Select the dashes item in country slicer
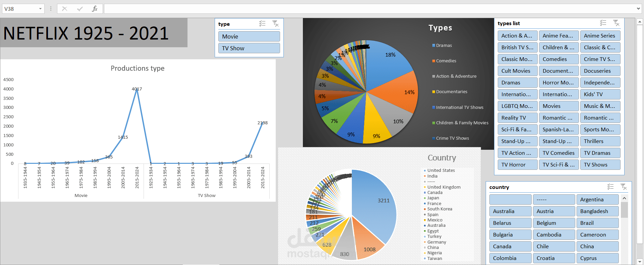644x265 pixels. (554, 200)
